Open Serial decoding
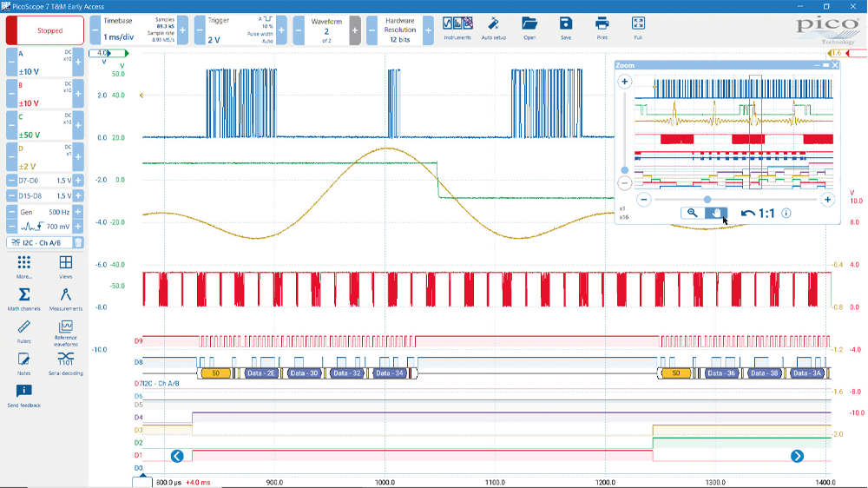Image resolution: width=868 pixels, height=488 pixels. (65, 364)
